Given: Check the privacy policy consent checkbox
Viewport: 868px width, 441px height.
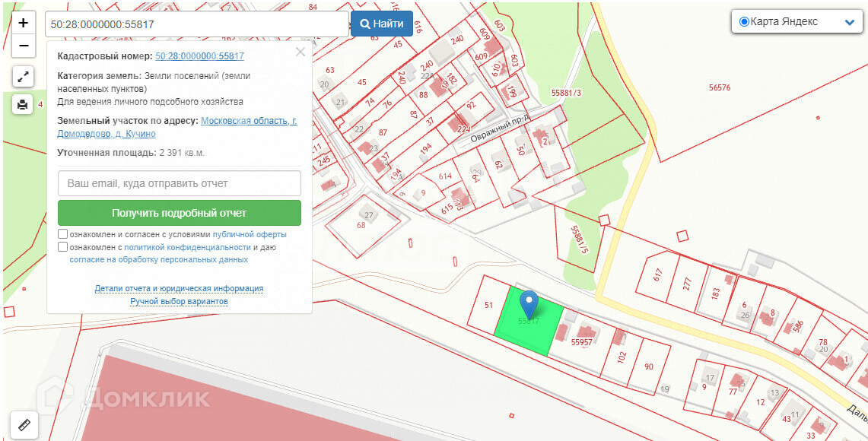Looking at the screenshot, I should (62, 247).
